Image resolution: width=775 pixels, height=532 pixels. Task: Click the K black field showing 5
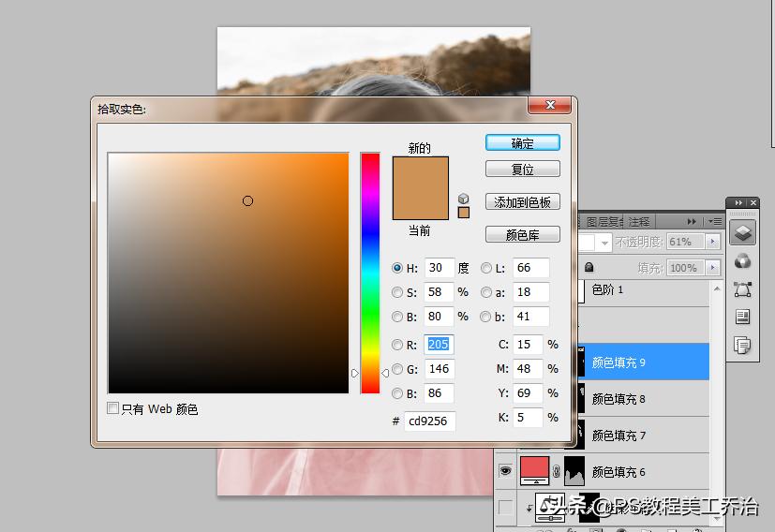[x=528, y=418]
